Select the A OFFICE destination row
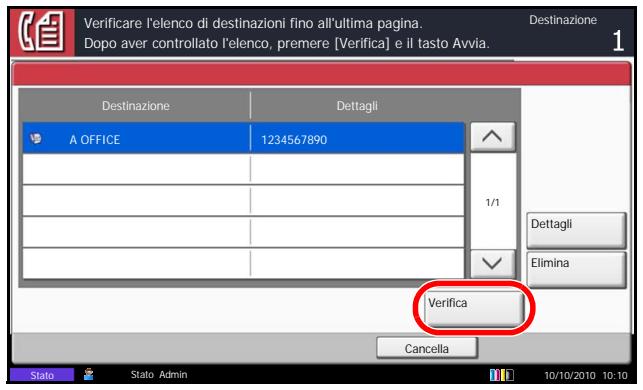Image resolution: width=643 pixels, height=390 pixels. 243,139
